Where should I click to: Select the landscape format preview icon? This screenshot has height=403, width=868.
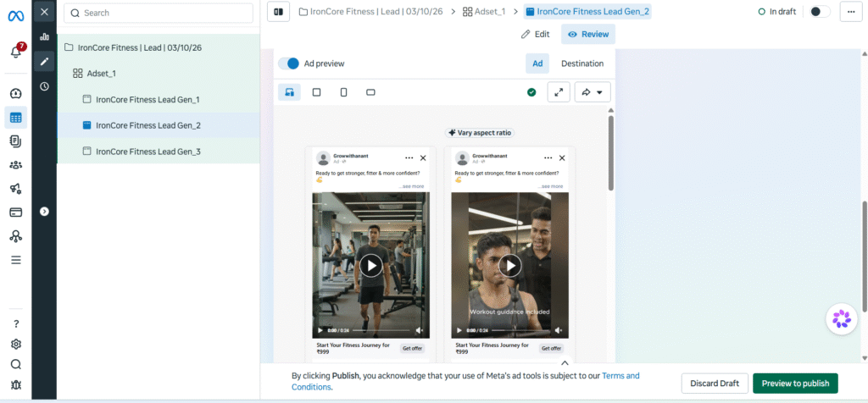pos(371,92)
